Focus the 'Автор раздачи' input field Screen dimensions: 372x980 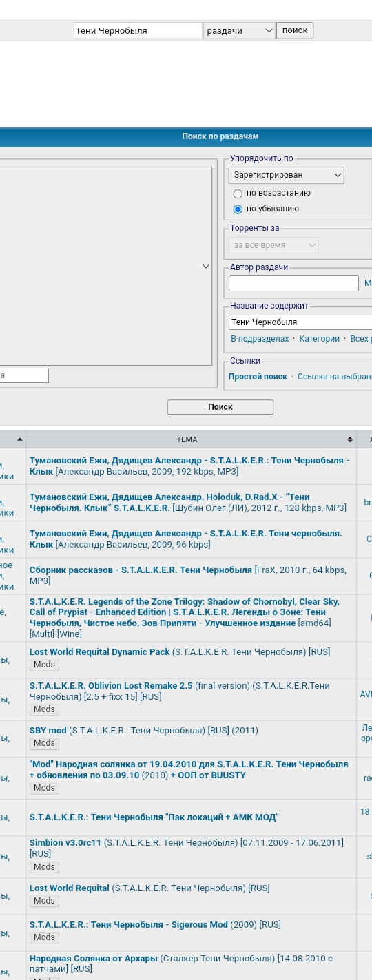click(293, 283)
